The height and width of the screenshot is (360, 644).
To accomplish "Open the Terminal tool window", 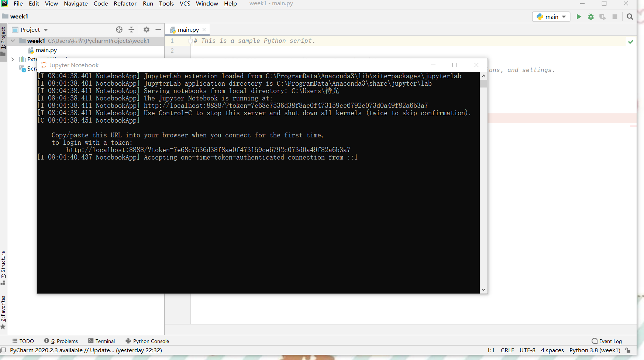I will click(101, 341).
